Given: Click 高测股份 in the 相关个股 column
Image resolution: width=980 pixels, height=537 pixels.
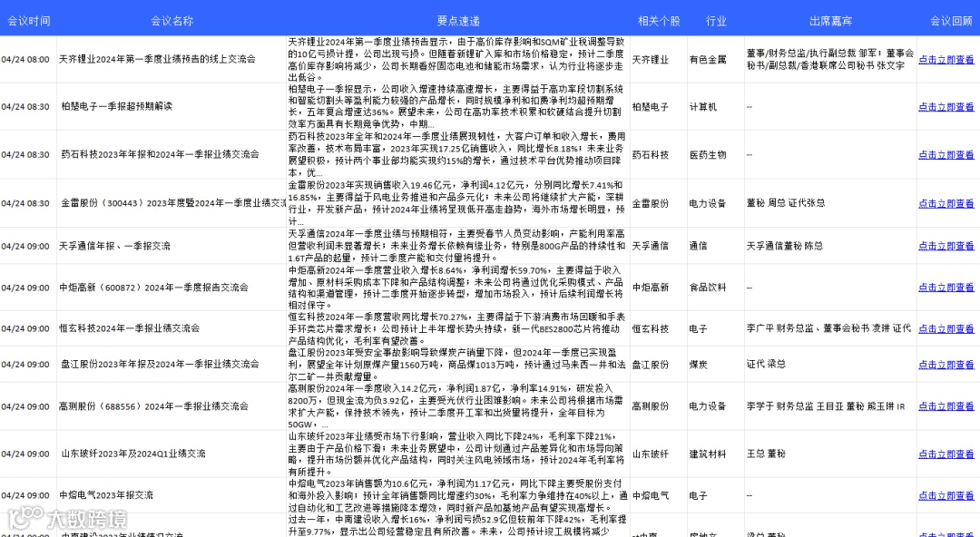Looking at the screenshot, I should tap(650, 405).
